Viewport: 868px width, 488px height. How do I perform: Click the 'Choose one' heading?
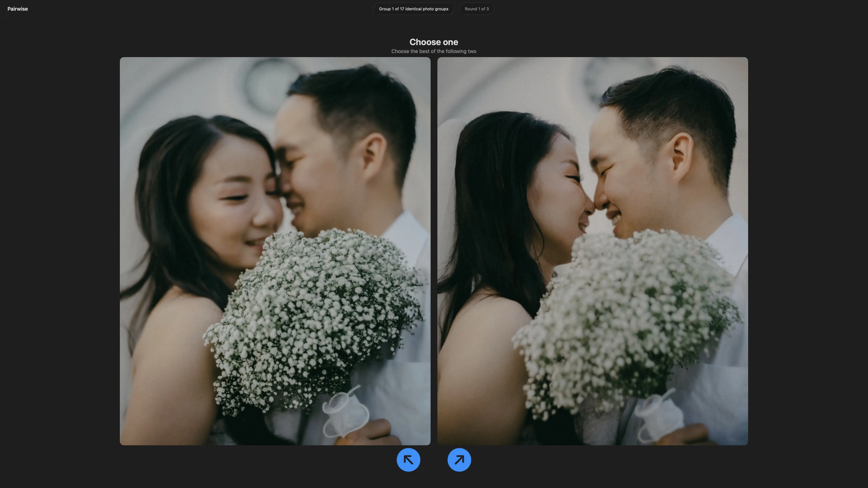pos(434,42)
